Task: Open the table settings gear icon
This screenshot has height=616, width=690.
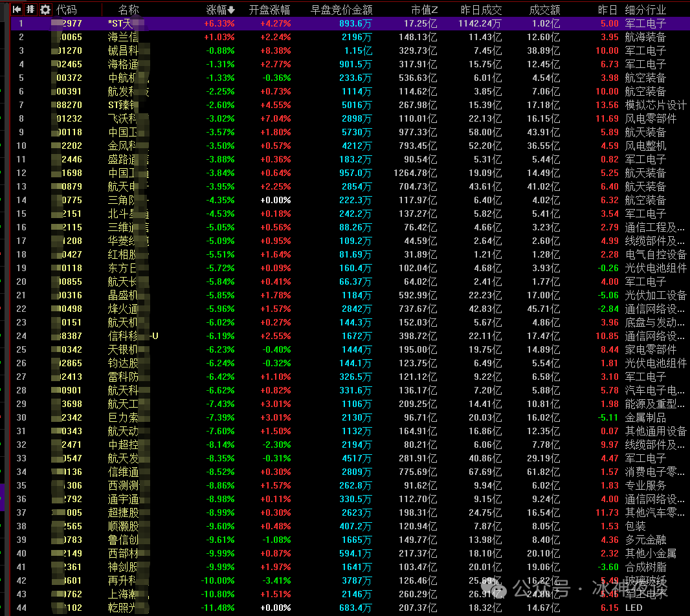Action: click(45, 9)
